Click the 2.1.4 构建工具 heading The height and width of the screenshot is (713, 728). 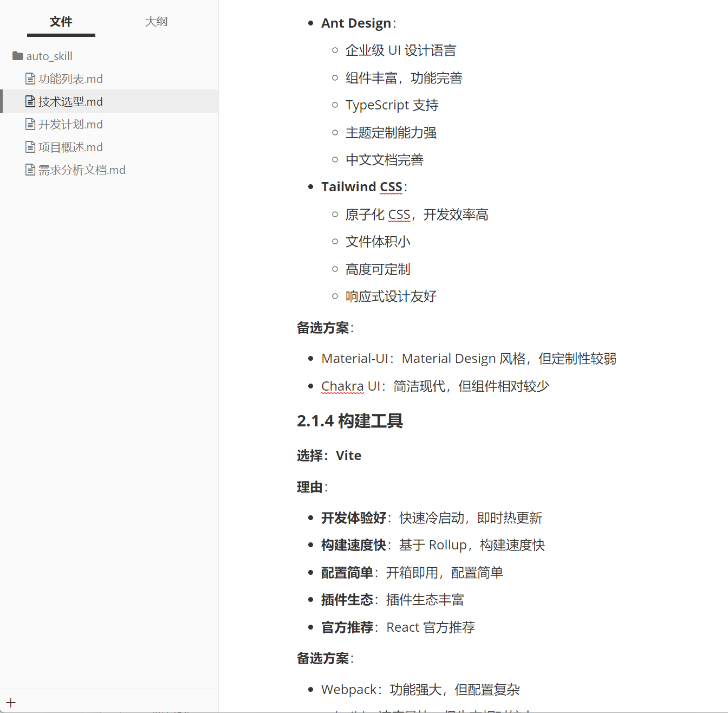tap(349, 421)
